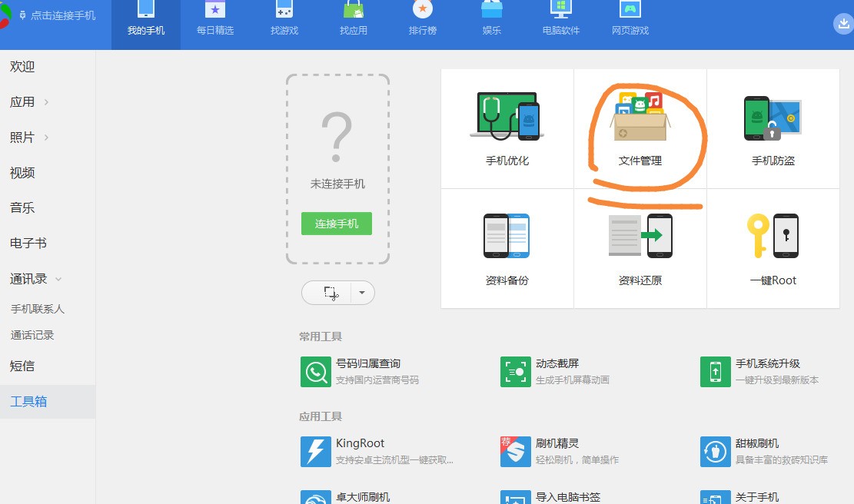Open the 手机系统升级 system upgrade icon
The width and height of the screenshot is (854, 504).
click(x=716, y=372)
